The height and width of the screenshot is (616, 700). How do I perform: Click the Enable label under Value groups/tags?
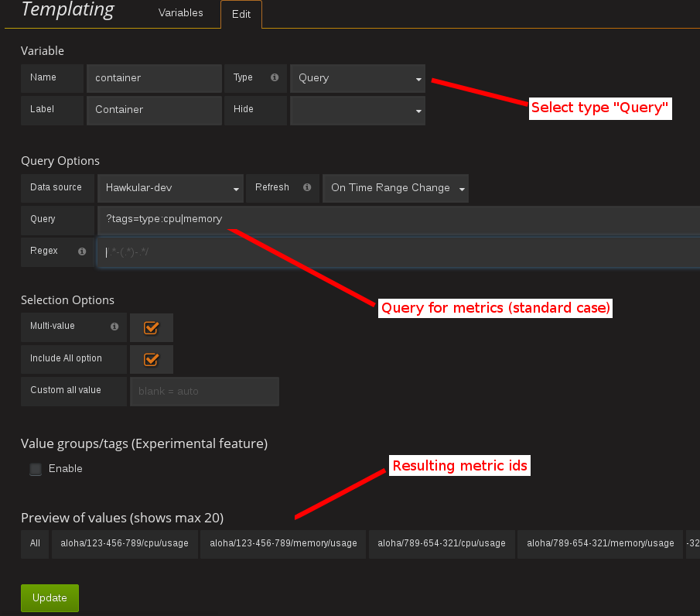(x=66, y=469)
